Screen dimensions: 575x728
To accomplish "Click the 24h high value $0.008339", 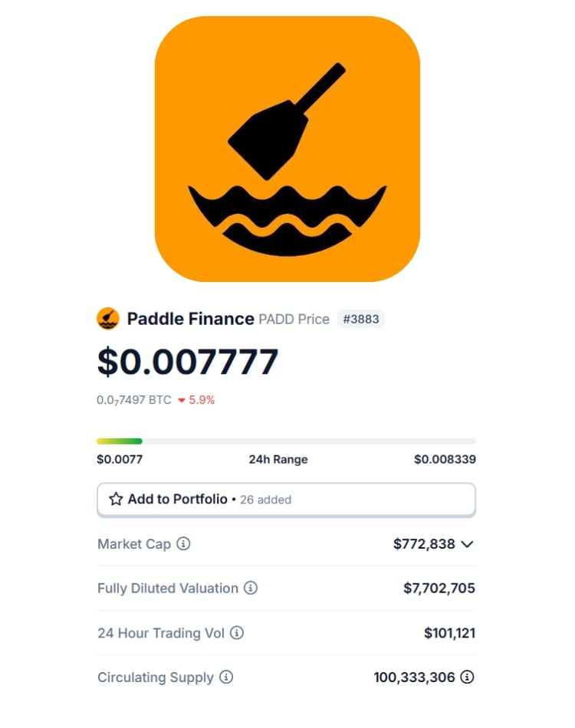I will pos(445,459).
